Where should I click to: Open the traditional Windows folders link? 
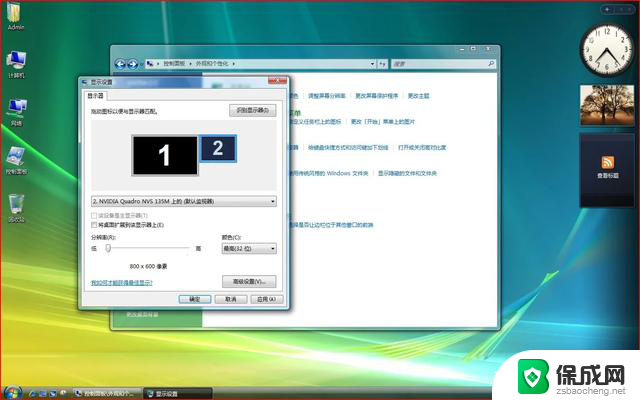329,173
